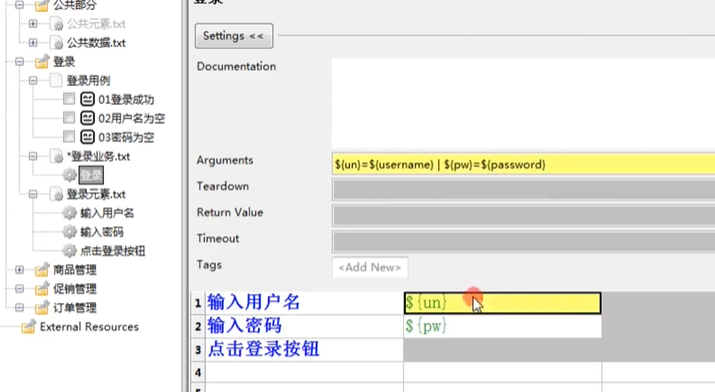The image size is (715, 392).
Task: Select the ${pw} argument cell
Action: tap(503, 326)
